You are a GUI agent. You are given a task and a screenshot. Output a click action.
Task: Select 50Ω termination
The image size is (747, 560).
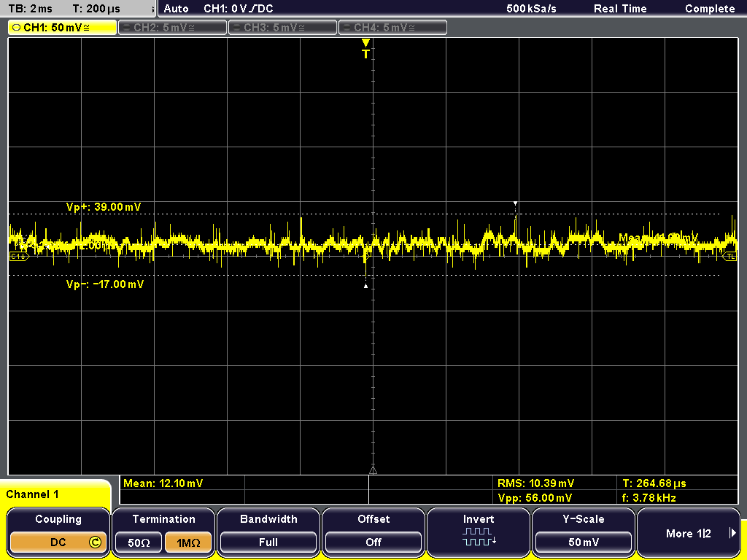pyautogui.click(x=138, y=542)
